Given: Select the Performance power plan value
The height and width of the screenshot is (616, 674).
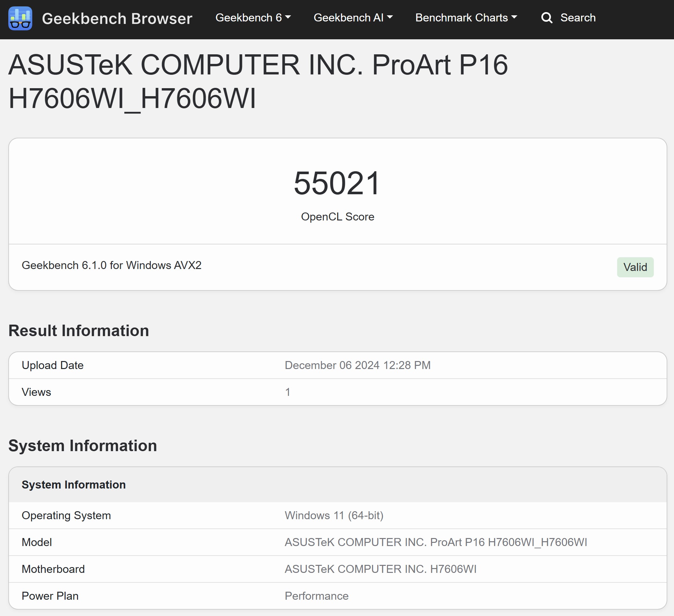Looking at the screenshot, I should click(x=317, y=596).
